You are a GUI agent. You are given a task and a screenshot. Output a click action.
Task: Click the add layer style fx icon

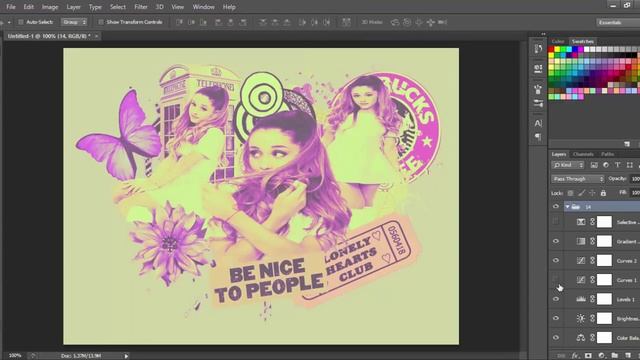[x=575, y=356]
